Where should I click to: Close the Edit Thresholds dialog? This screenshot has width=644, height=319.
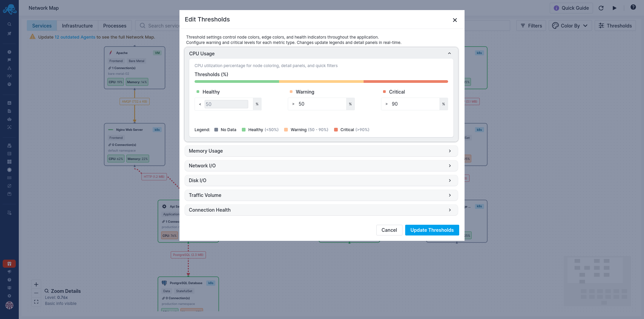click(455, 20)
